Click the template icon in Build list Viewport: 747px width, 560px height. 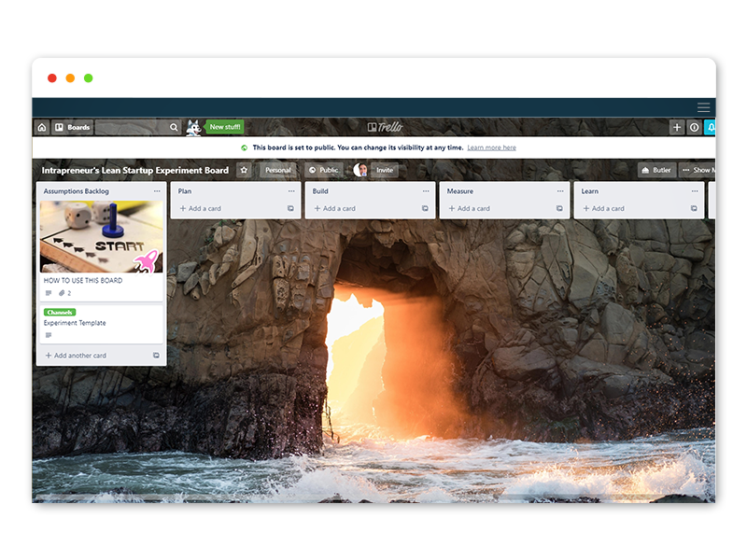tap(425, 209)
